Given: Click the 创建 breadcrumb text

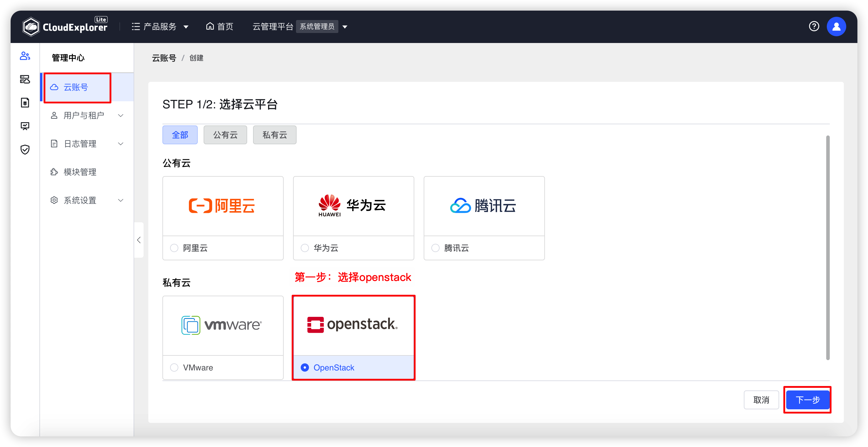Looking at the screenshot, I should pyautogui.click(x=197, y=58).
